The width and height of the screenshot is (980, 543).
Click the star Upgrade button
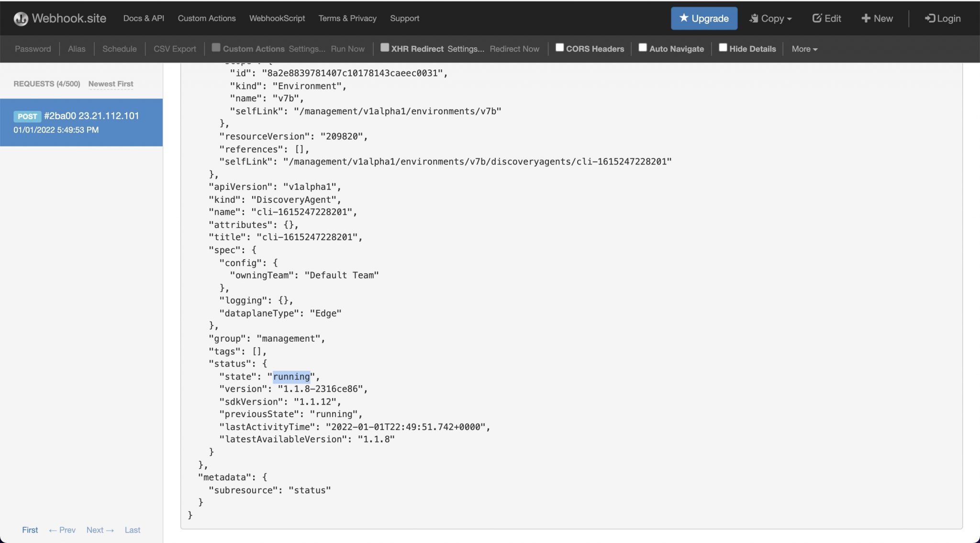tap(703, 19)
